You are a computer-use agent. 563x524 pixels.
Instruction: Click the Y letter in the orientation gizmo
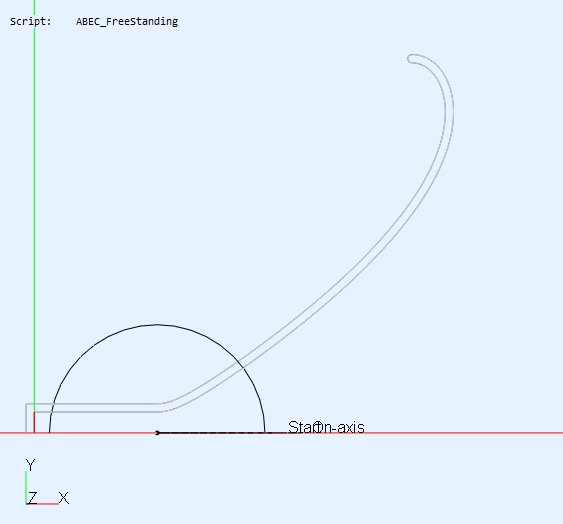[31, 465]
